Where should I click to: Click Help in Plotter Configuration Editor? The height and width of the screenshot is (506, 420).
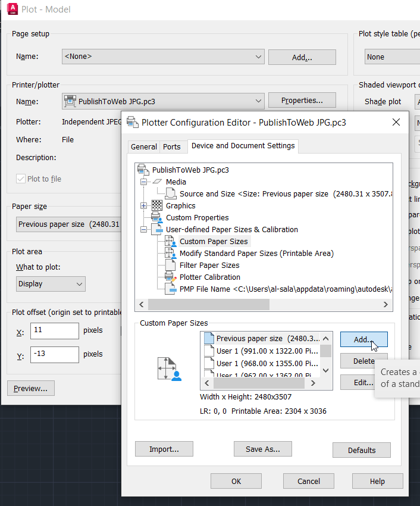[377, 481]
